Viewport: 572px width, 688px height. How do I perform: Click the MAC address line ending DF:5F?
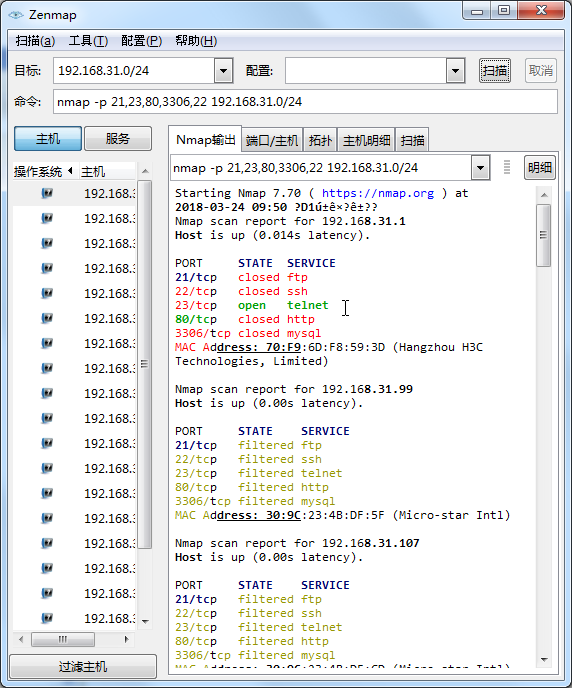343,515
